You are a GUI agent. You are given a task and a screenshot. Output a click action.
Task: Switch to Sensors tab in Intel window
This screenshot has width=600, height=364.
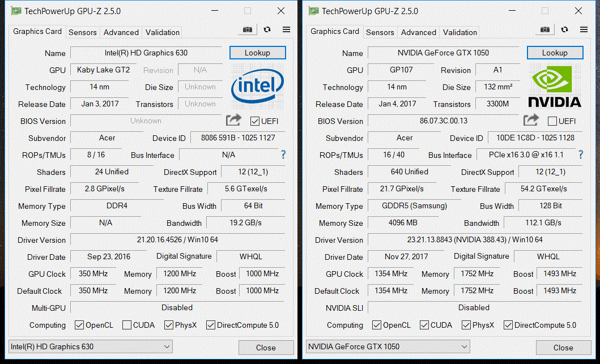83,32
